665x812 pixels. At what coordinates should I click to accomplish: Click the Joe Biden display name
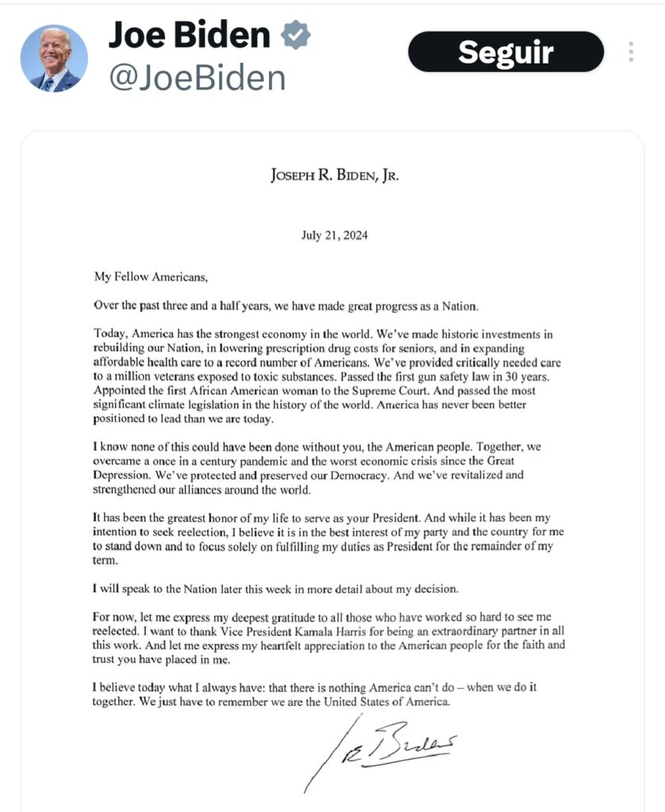tap(188, 35)
